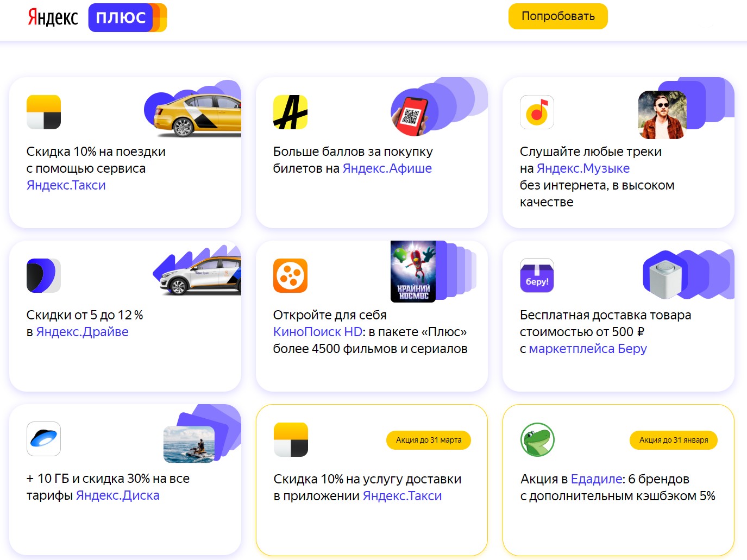This screenshot has width=747, height=560.
Task: Open the Яндекс.Музыке link
Action: [583, 168]
